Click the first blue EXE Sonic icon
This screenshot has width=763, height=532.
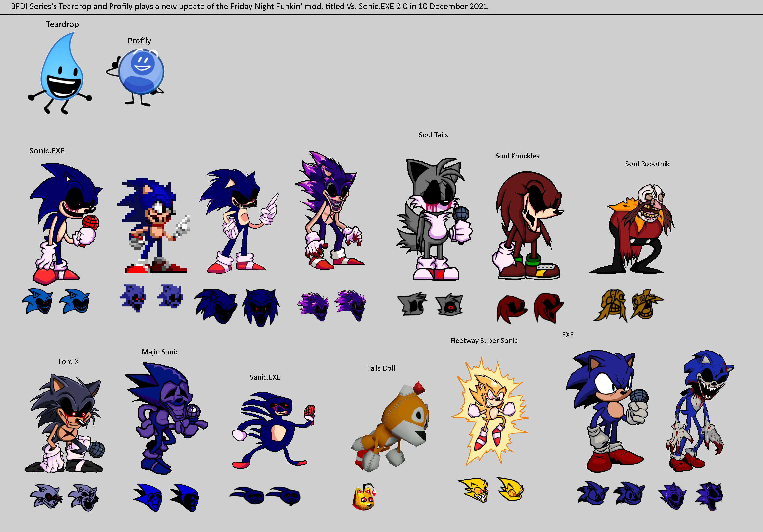[593, 493]
